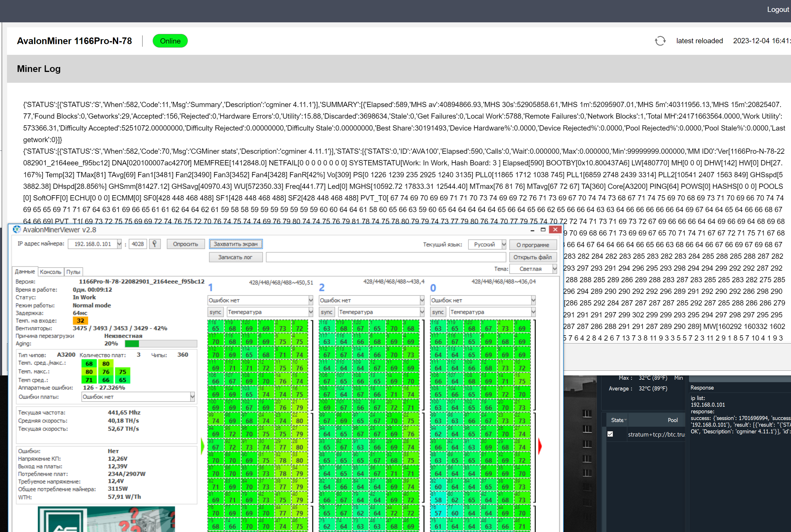Click the stratum+tcp://btc pool entry
Image resolution: width=791 pixels, height=532 pixels.
pyautogui.click(x=656, y=434)
